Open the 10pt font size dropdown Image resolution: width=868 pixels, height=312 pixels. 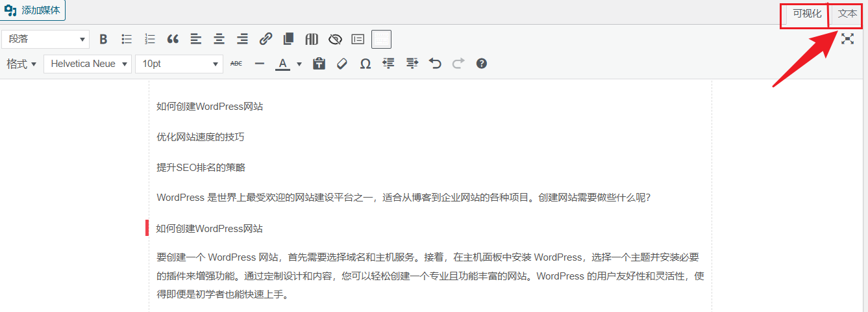click(179, 64)
